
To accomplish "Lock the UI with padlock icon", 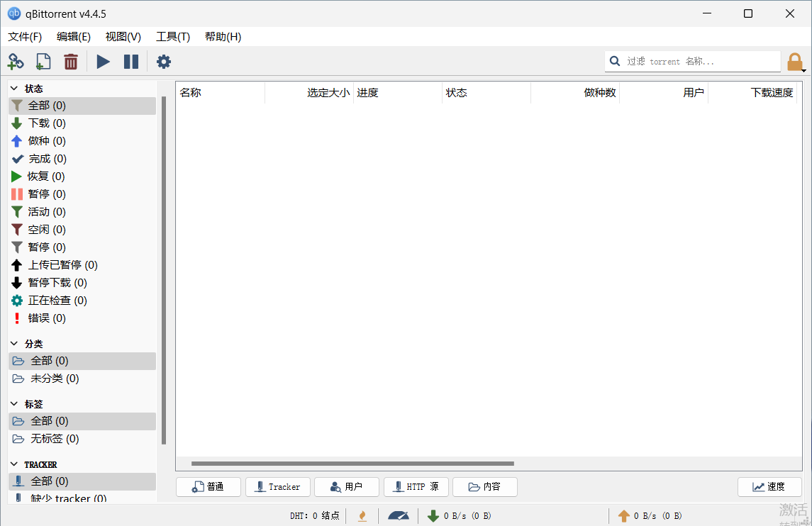I will pyautogui.click(x=795, y=62).
